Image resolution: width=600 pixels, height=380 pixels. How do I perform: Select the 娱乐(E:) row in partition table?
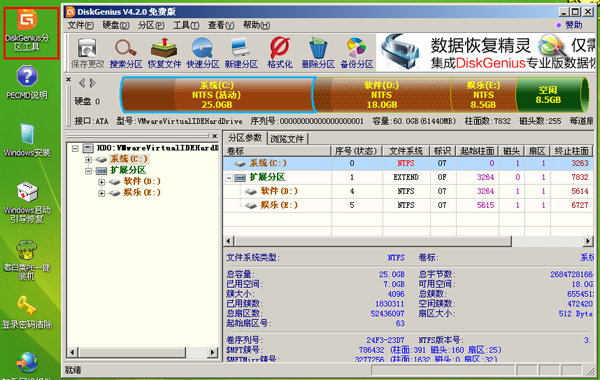click(x=408, y=205)
